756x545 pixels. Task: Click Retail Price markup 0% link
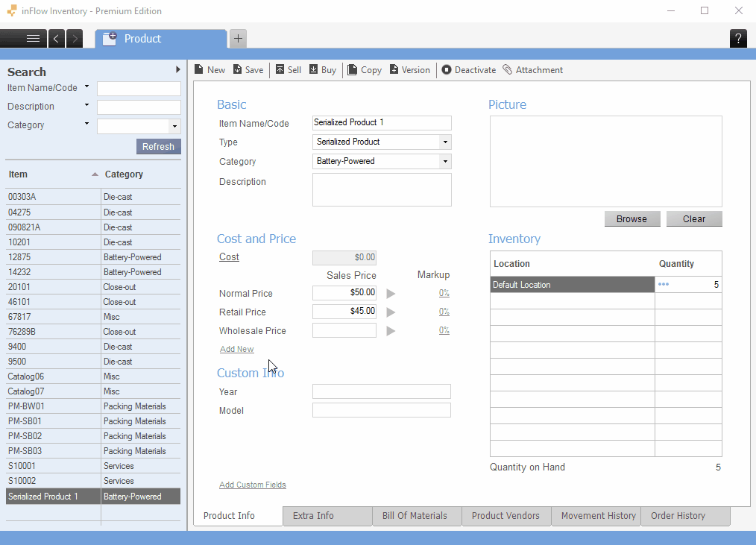pos(444,312)
